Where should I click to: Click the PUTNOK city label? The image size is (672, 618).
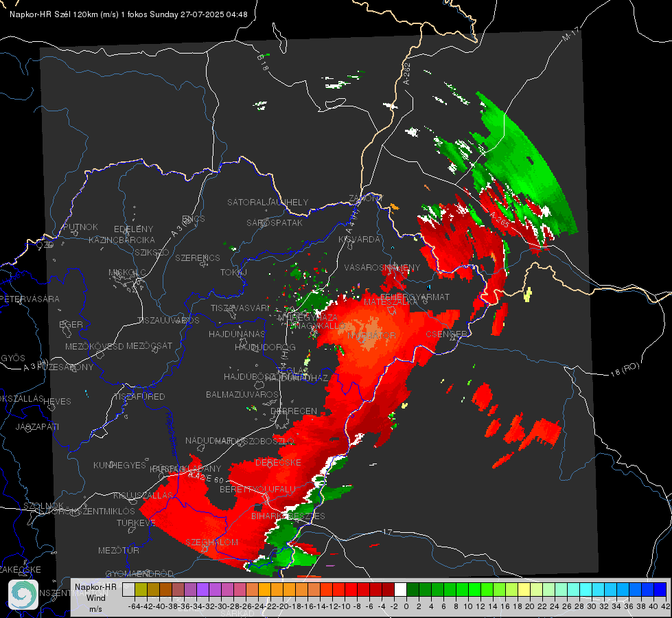(x=80, y=227)
